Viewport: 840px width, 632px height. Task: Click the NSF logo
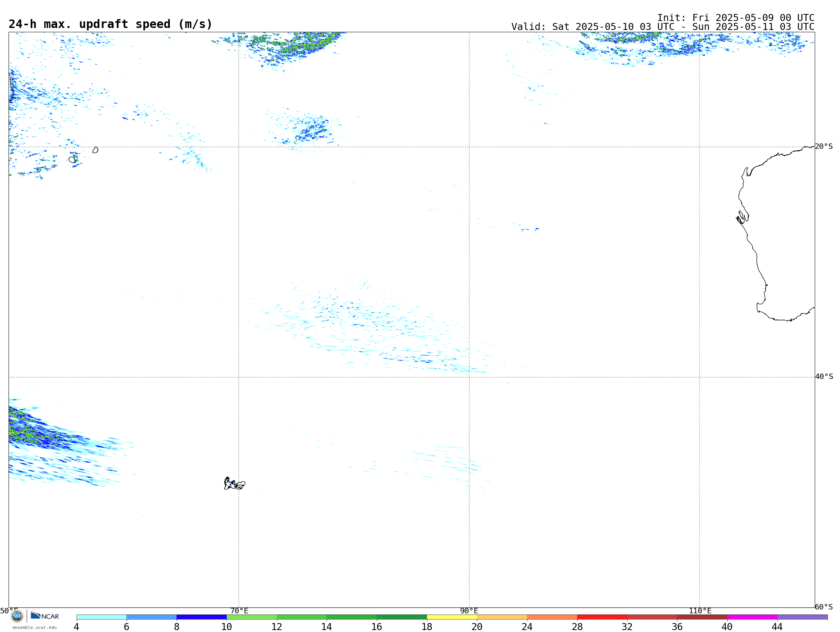click(x=17, y=616)
